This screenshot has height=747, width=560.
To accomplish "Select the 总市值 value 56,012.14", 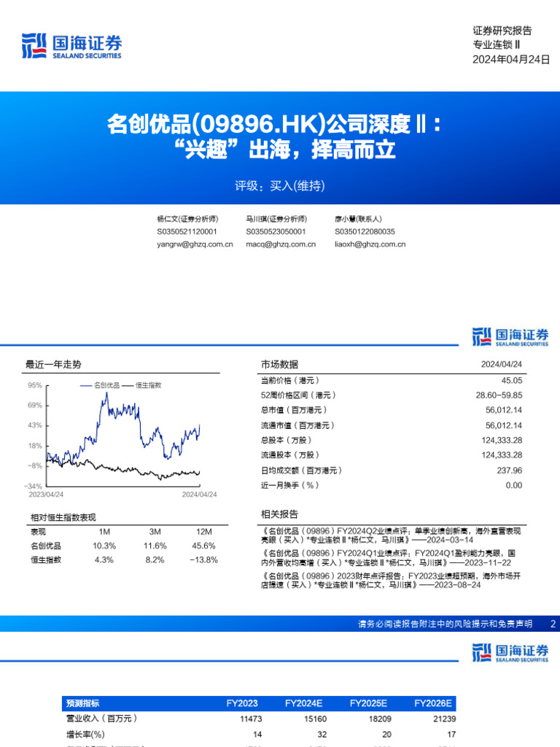I will point(504,410).
